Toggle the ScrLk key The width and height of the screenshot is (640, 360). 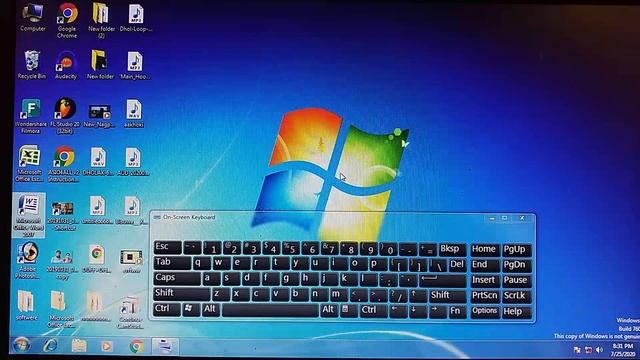click(x=516, y=296)
